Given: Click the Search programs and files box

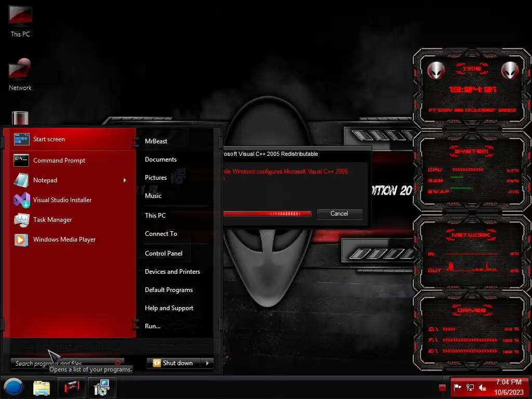Looking at the screenshot, I should click(x=67, y=363).
